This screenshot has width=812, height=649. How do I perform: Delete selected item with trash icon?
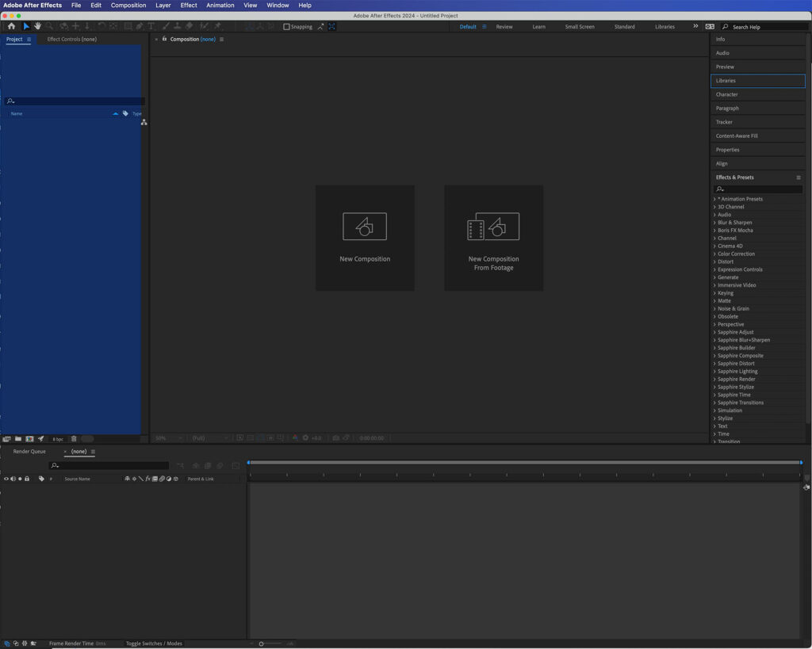coord(74,439)
